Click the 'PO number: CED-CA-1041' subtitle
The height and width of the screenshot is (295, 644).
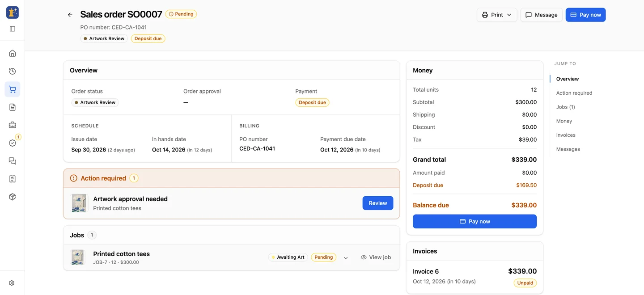pos(114,27)
